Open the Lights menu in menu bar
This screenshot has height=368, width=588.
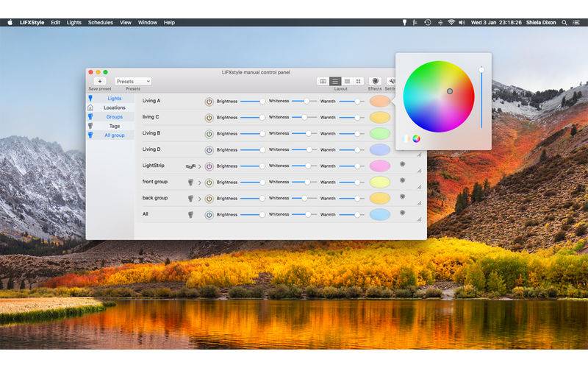pyautogui.click(x=74, y=23)
